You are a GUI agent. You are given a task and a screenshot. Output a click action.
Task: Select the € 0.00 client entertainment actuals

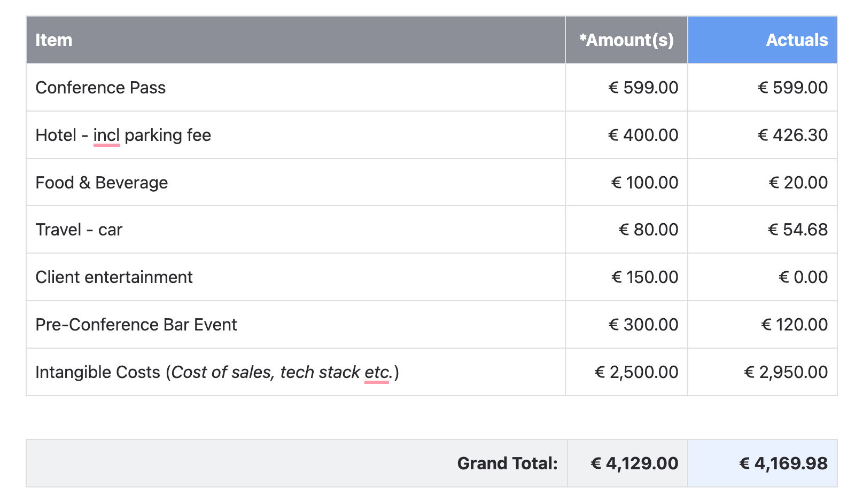pos(763,277)
